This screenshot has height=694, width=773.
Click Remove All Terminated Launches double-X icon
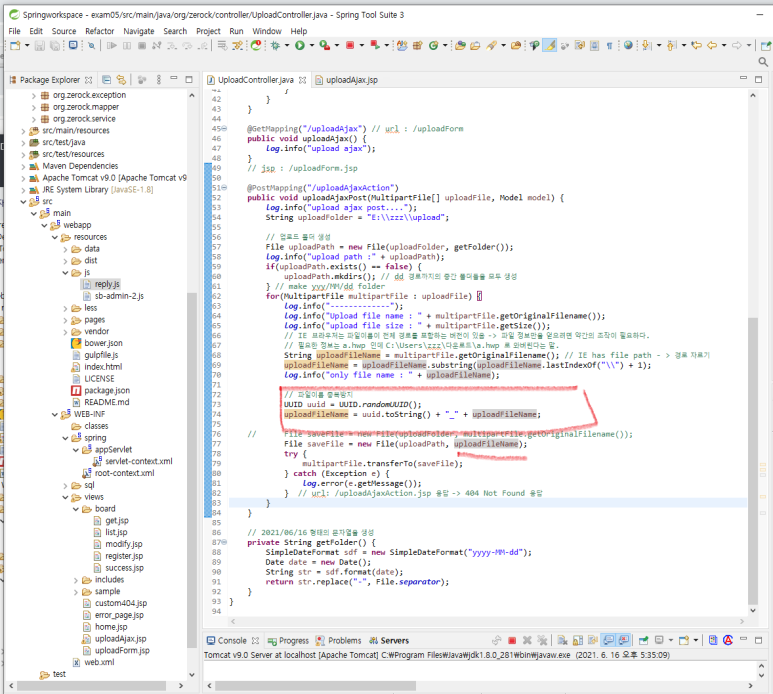click(x=542, y=640)
